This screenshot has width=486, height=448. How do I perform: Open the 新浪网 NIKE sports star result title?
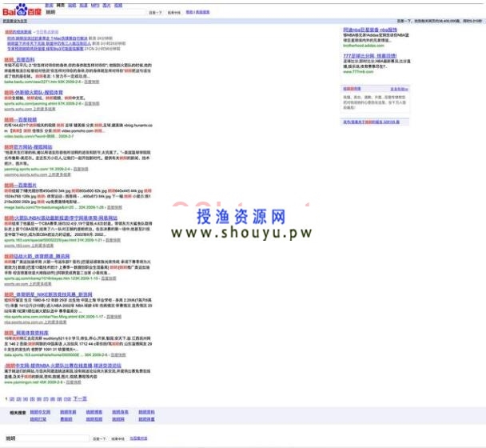point(48,294)
